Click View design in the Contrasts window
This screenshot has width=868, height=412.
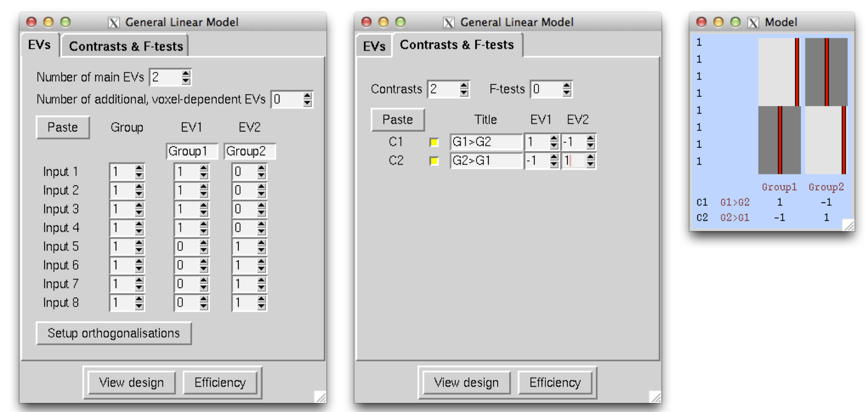pos(466,383)
